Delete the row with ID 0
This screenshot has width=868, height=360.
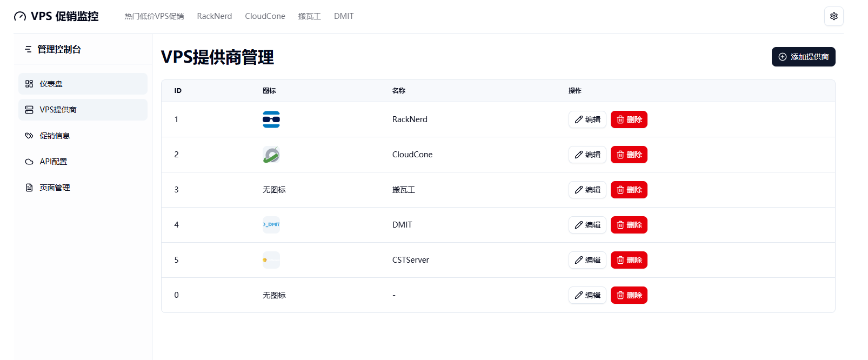click(x=629, y=295)
